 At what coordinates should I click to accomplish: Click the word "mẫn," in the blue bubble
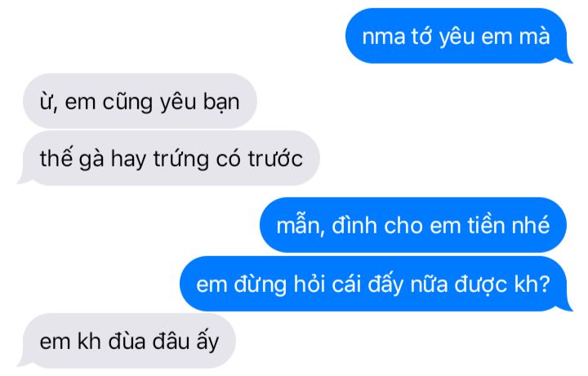tap(301, 226)
